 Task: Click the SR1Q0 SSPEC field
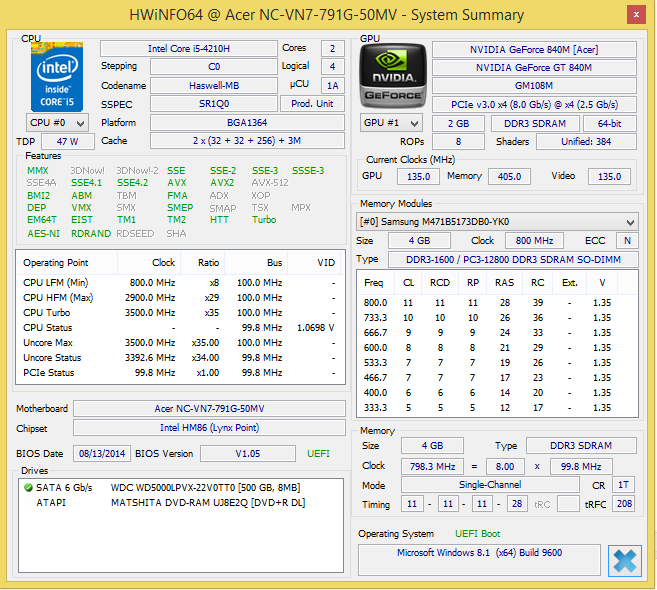214,104
